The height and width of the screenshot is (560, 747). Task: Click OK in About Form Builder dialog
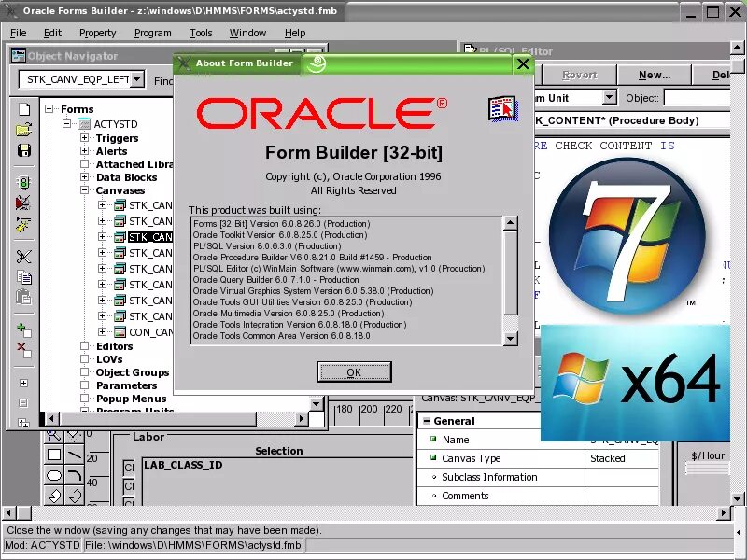click(x=355, y=371)
